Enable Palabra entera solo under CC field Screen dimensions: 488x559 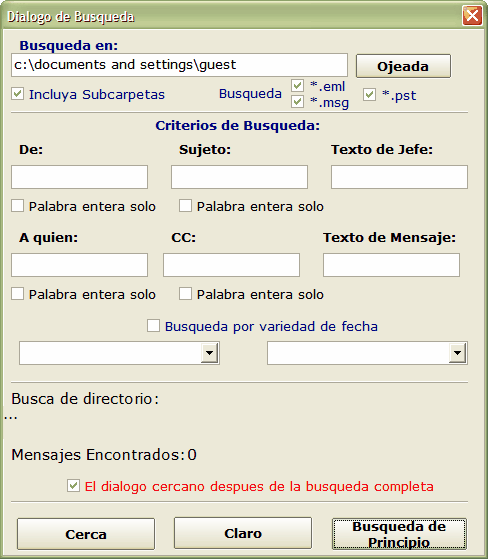click(185, 294)
